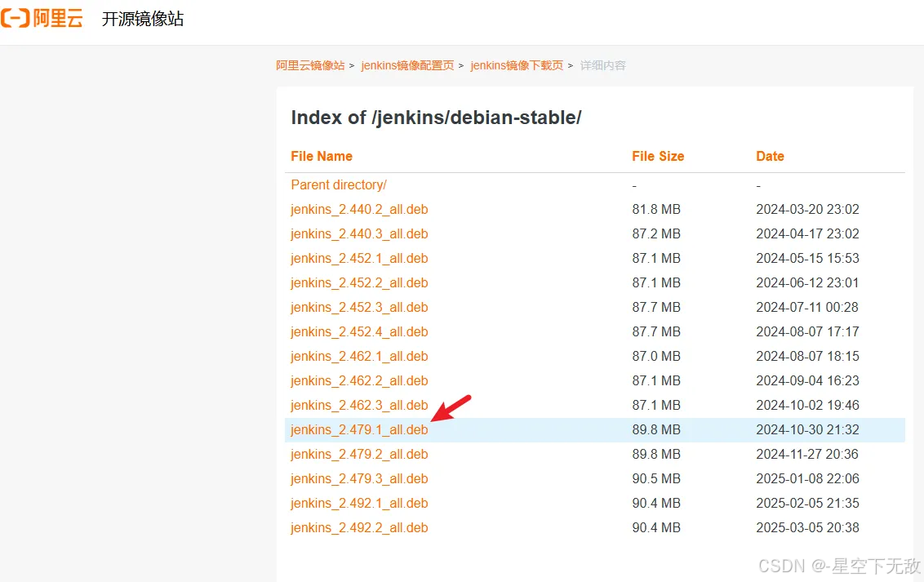Image resolution: width=924 pixels, height=582 pixels.
Task: Select date 2024-10-30 21:32
Action: point(808,430)
